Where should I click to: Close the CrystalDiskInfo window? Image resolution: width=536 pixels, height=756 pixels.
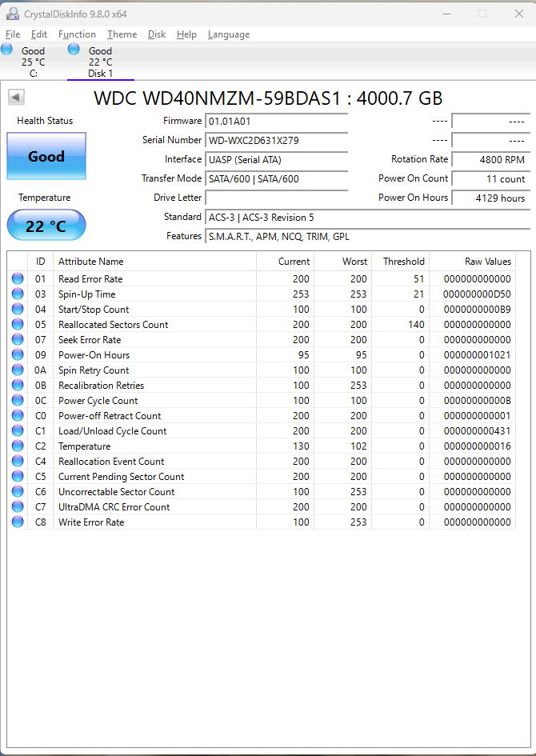(x=519, y=14)
